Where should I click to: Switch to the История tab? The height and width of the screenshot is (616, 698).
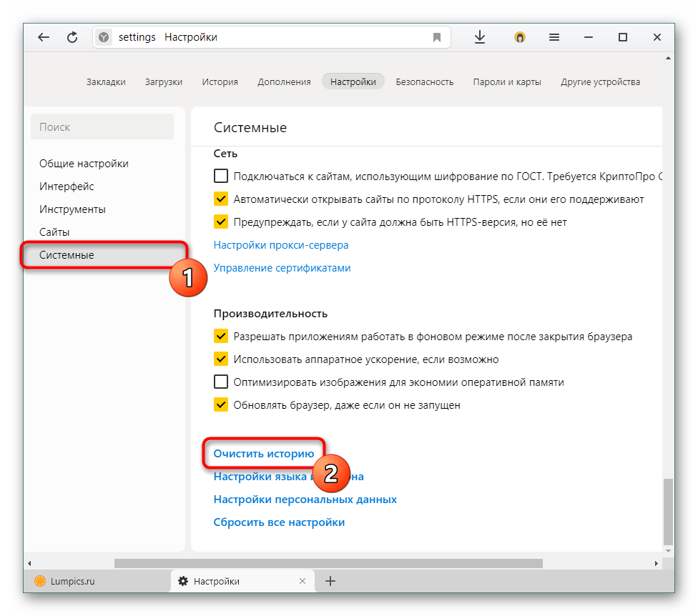coord(220,82)
